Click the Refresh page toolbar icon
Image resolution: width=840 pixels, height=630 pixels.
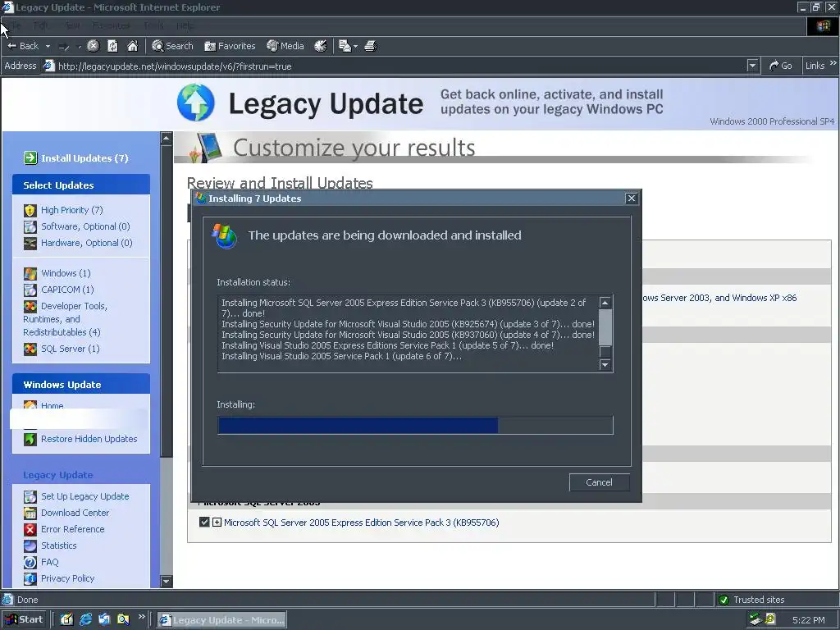[x=112, y=46]
